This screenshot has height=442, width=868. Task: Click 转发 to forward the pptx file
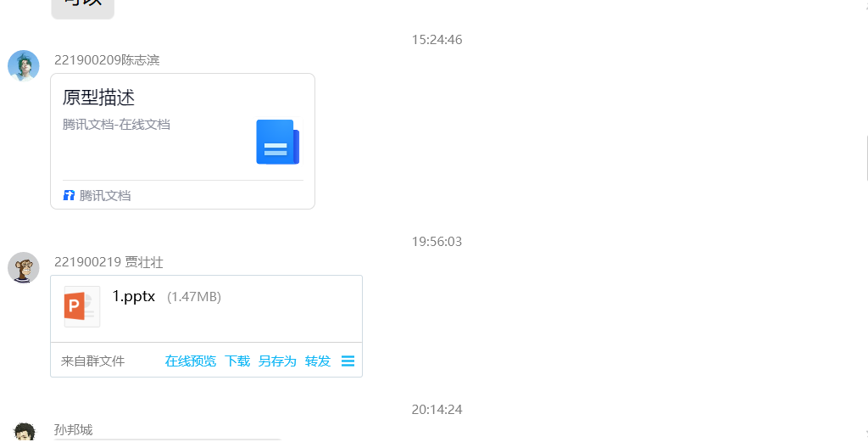(318, 361)
